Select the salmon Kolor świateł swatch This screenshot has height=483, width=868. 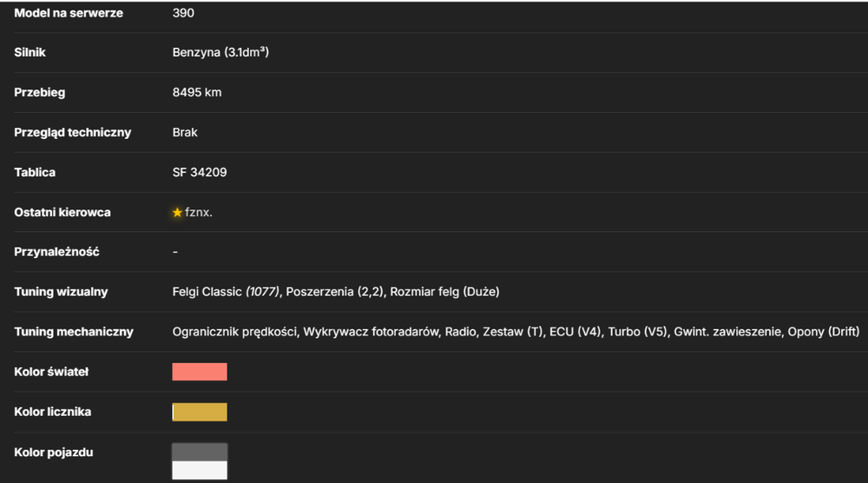(x=200, y=372)
